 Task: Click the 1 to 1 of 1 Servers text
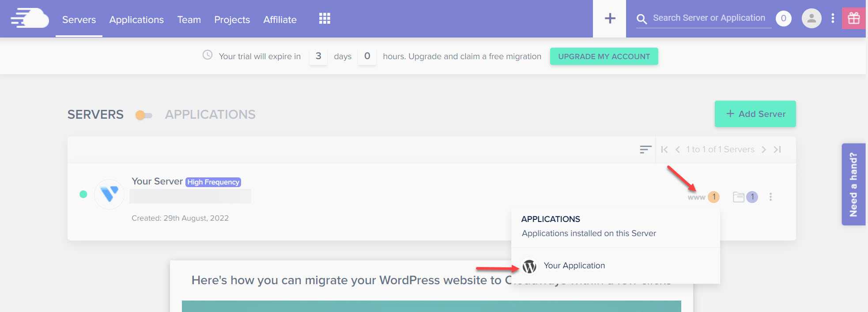(x=720, y=150)
